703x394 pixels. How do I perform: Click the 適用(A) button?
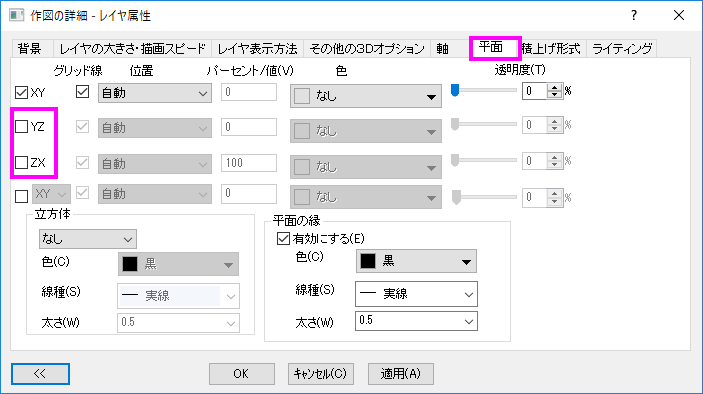(401, 374)
